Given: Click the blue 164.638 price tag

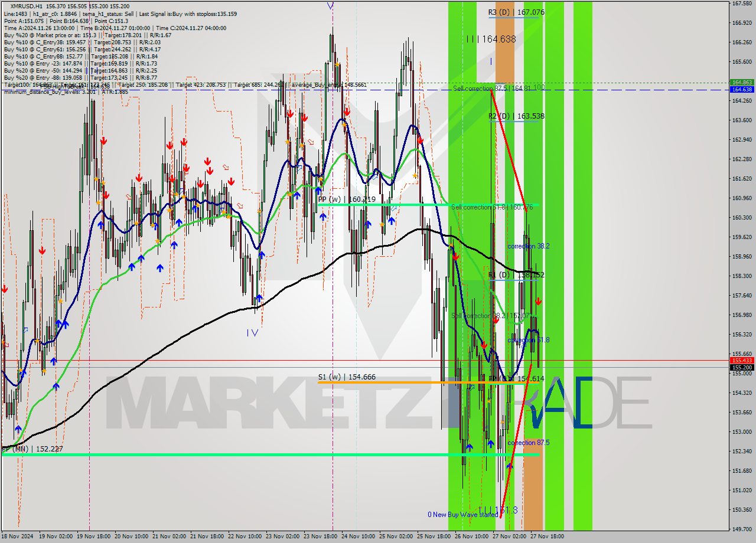Looking at the screenshot, I should [x=742, y=89].
